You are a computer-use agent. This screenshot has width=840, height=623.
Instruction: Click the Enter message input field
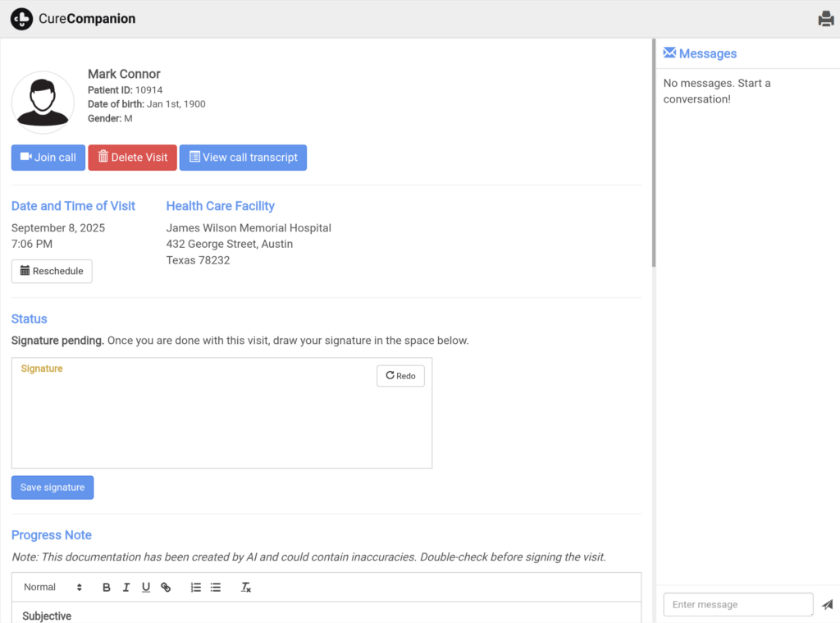(737, 605)
